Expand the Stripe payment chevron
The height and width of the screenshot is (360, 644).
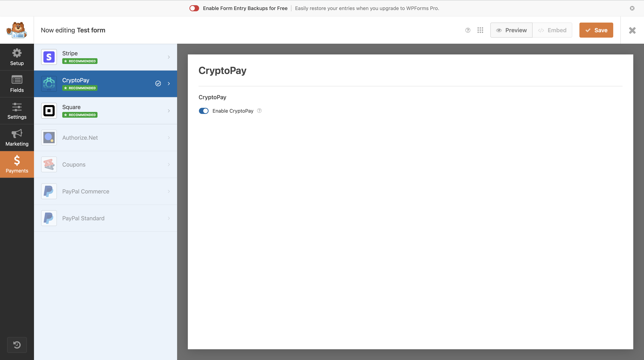click(169, 57)
